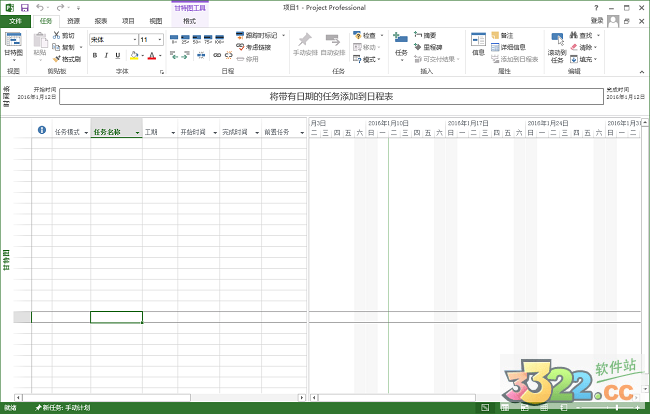650x414 pixels.
Task: Indent the selected task (green right arrow)
Action: point(185,55)
